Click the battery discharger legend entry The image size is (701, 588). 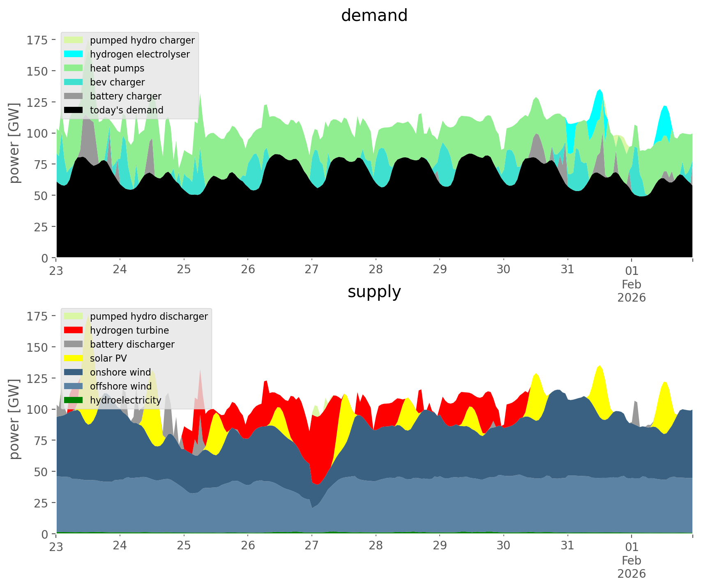[x=132, y=344]
